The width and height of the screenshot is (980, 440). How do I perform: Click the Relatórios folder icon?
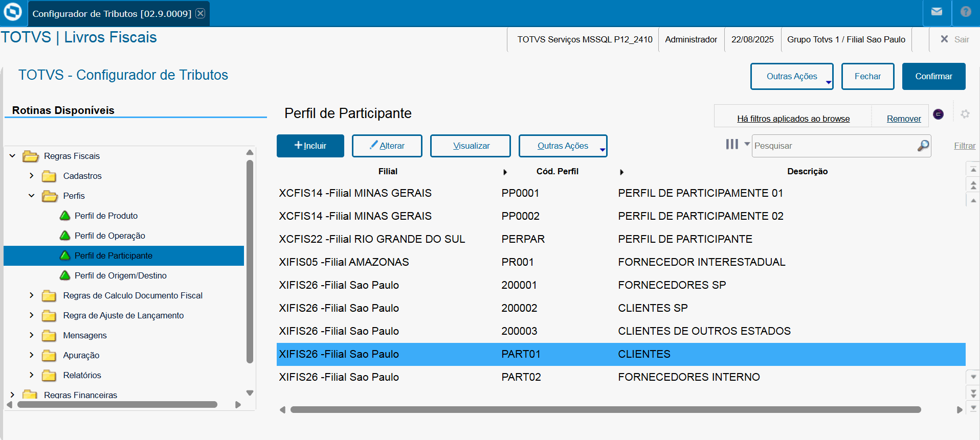pyautogui.click(x=49, y=376)
